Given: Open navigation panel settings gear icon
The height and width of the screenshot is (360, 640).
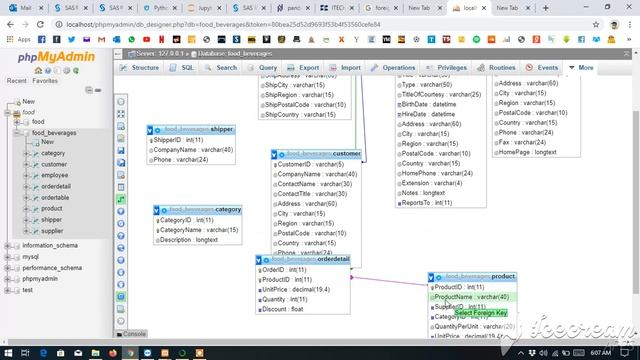Looking at the screenshot, I should point(67,71).
